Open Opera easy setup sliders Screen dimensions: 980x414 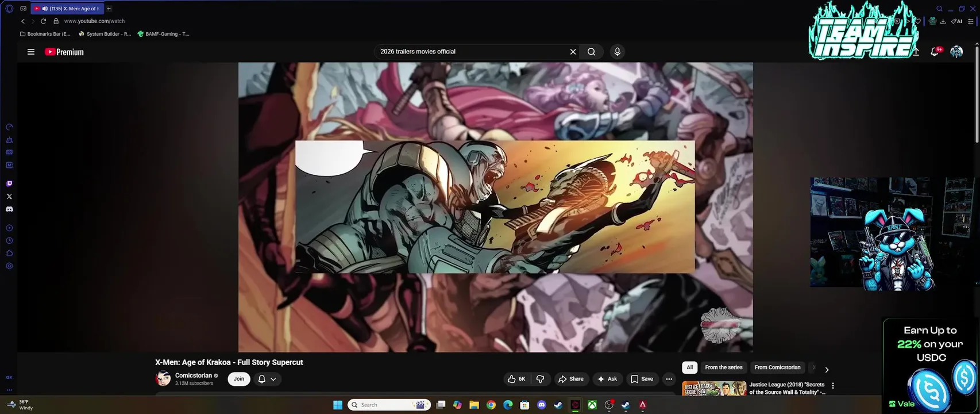coord(971,21)
